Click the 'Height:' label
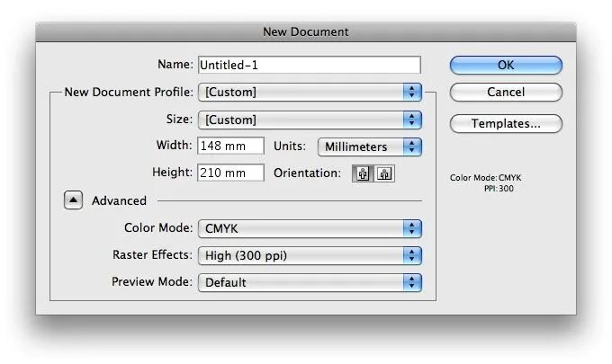Image resolution: width=612 pixels, height=364 pixels. point(173,173)
